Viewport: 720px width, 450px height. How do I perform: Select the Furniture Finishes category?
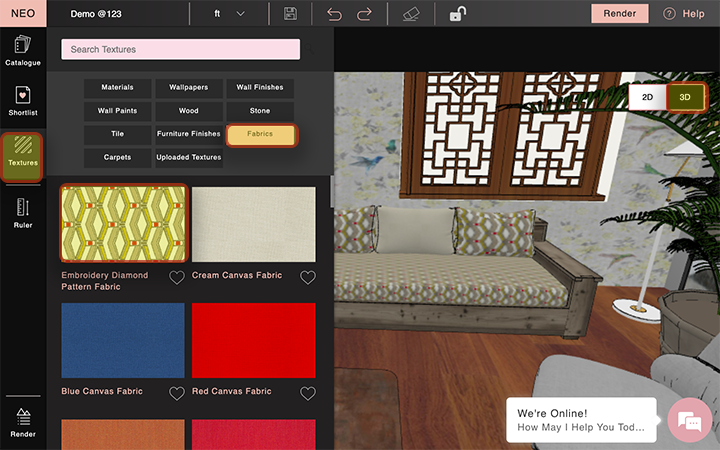[189, 134]
